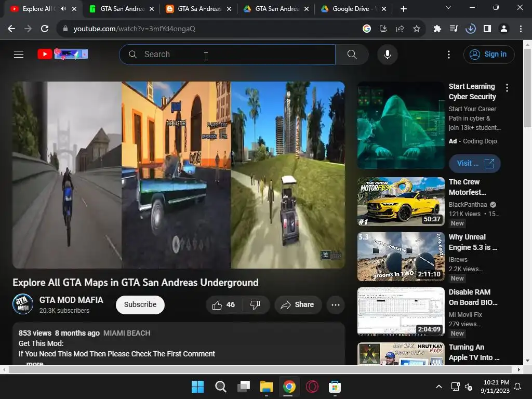Click the vertical page scrollbar
Image resolution: width=532 pixels, height=399 pixels.
coord(528,89)
